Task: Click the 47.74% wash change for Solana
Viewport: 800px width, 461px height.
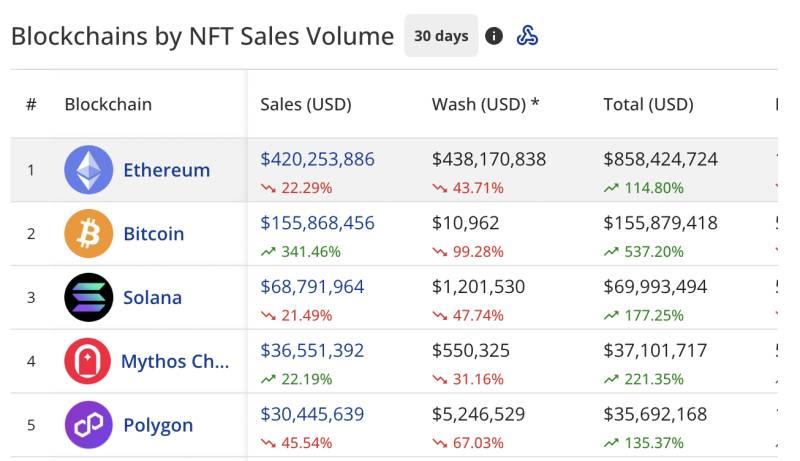Action: coord(468,315)
